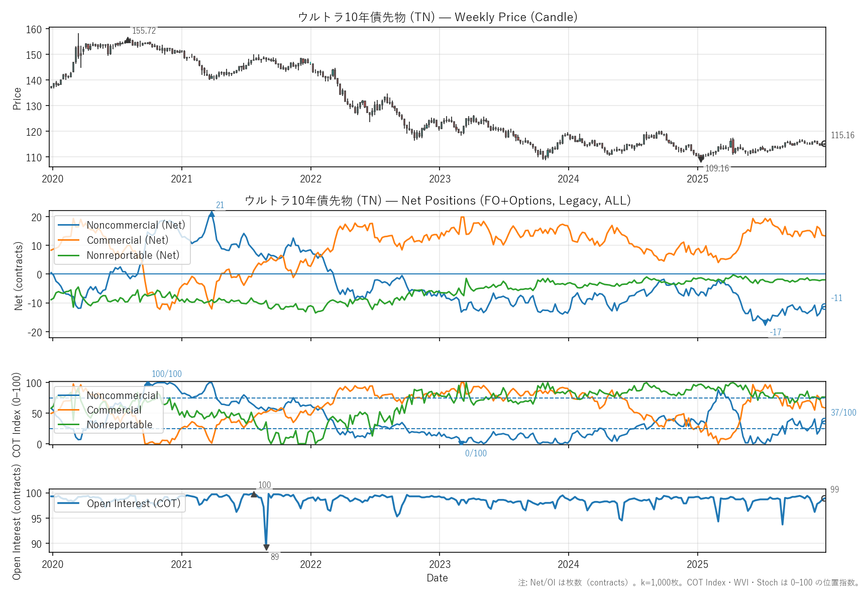The width and height of the screenshot is (868, 593).
Task: Click the open interest high marker labeled 100
Action: [x=254, y=495]
